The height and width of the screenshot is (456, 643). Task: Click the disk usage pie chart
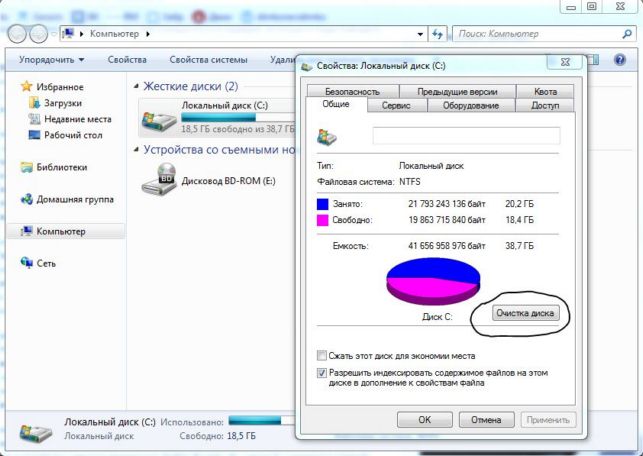pyautogui.click(x=433, y=281)
